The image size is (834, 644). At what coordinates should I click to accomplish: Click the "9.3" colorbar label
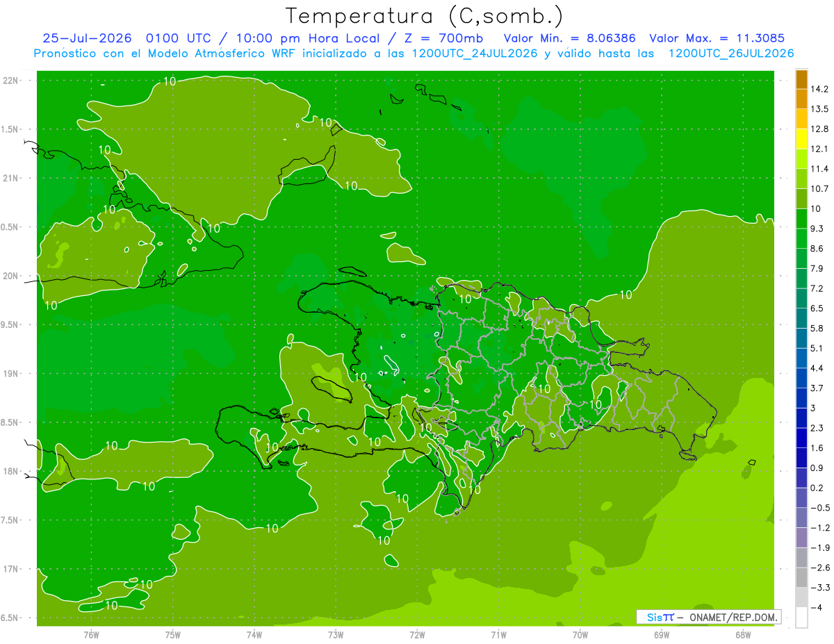817,229
